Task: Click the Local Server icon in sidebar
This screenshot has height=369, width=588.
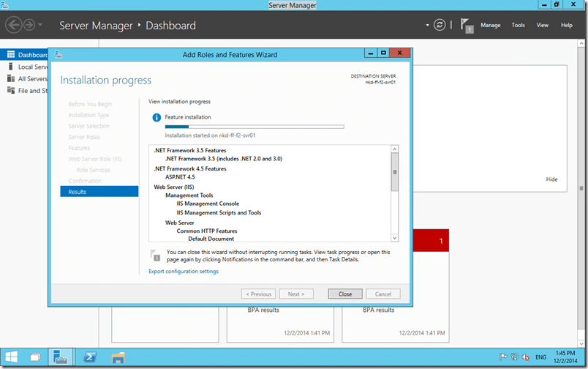Action: coord(10,67)
